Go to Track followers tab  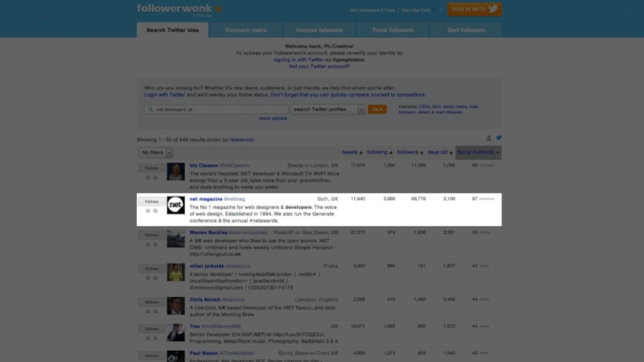click(393, 30)
